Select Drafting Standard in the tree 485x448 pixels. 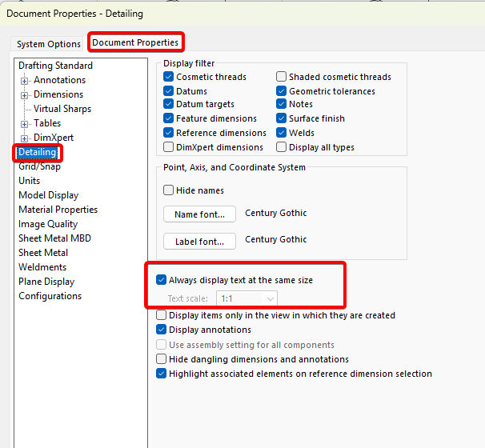click(x=56, y=66)
